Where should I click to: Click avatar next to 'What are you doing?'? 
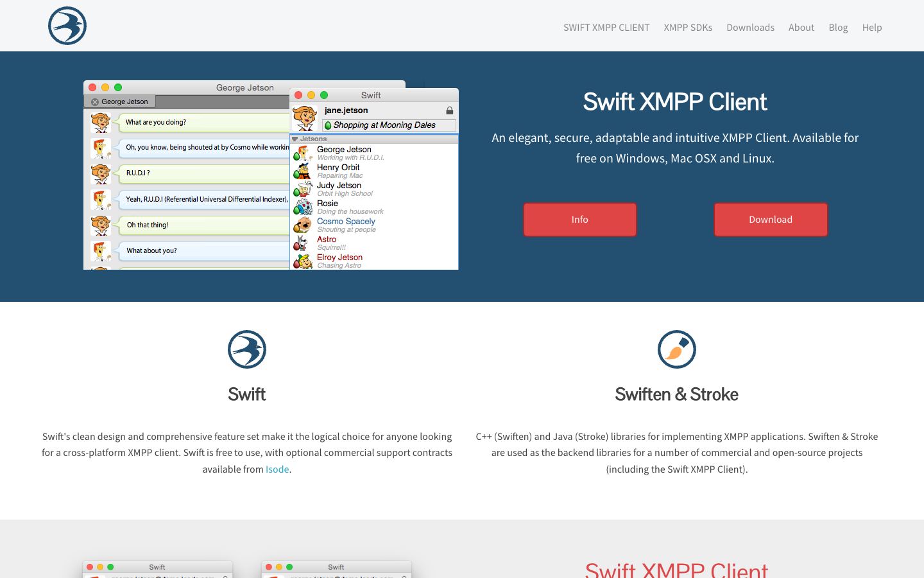101,122
